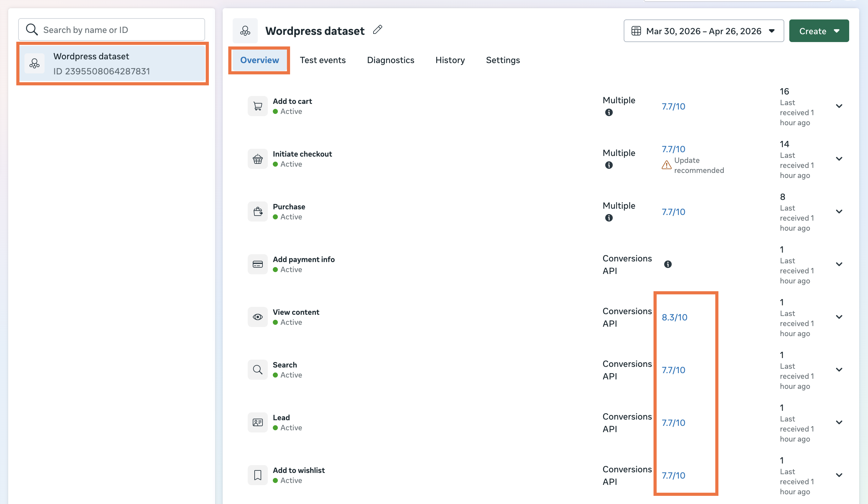Viewport: 868px width, 504px height.
Task: Click the Add payment info event name
Action: (304, 260)
